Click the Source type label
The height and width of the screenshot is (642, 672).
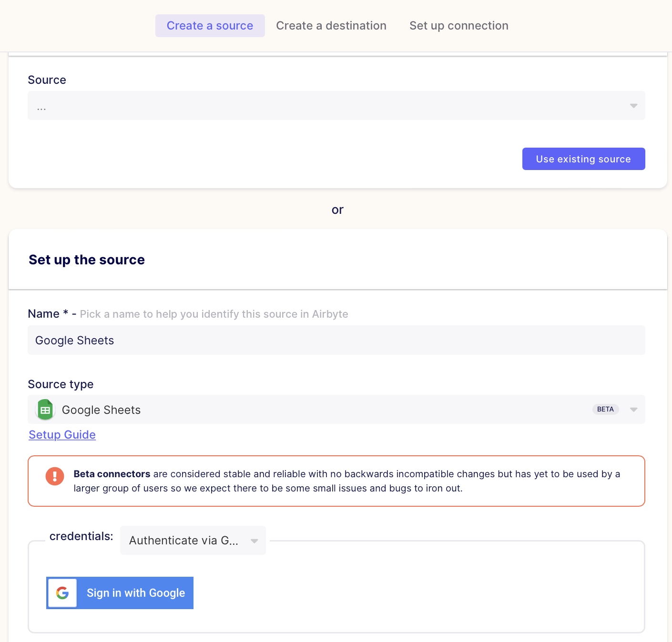pyautogui.click(x=61, y=384)
